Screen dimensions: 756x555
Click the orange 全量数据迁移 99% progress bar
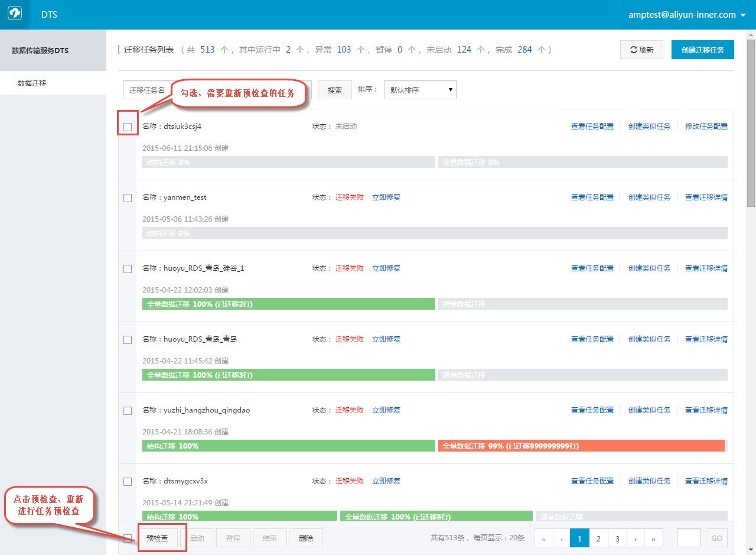point(581,446)
